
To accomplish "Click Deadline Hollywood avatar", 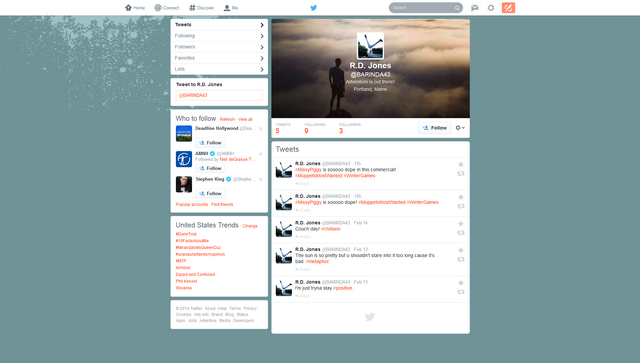I will point(184,134).
